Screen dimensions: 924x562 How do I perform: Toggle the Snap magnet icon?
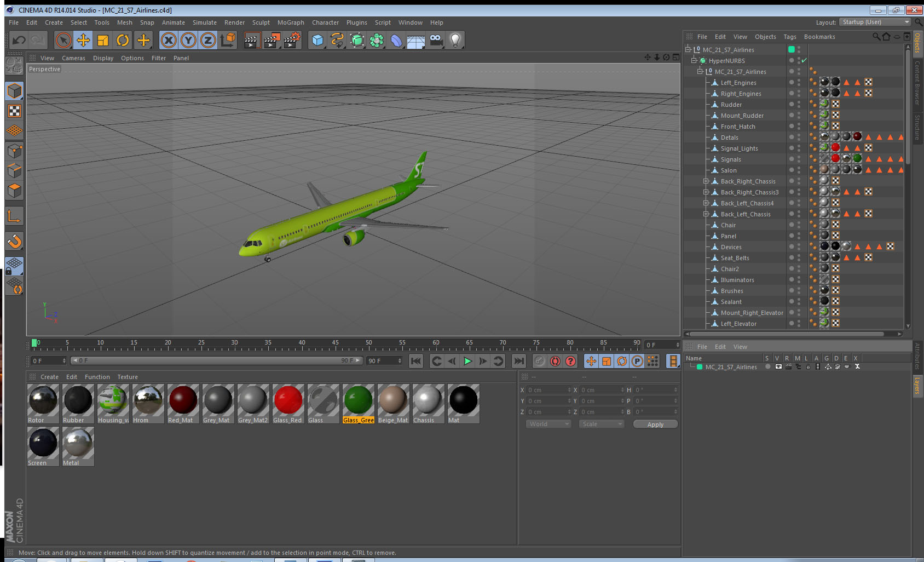tap(14, 241)
